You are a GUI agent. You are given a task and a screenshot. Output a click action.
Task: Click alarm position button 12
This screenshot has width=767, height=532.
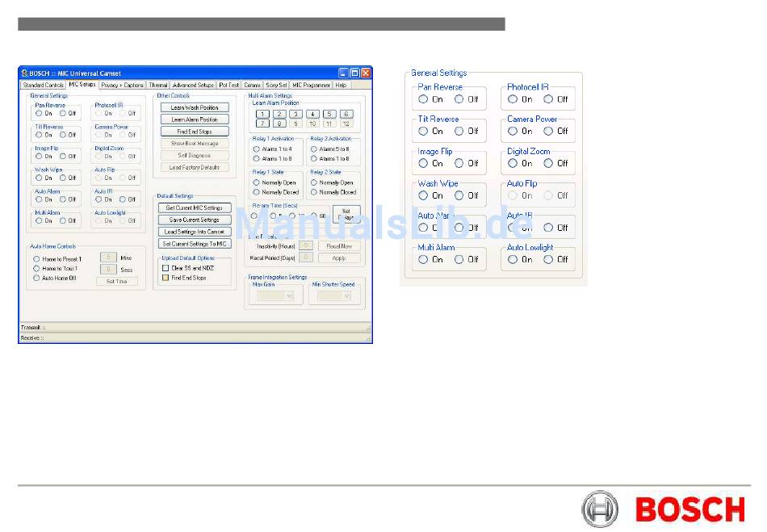(346, 124)
